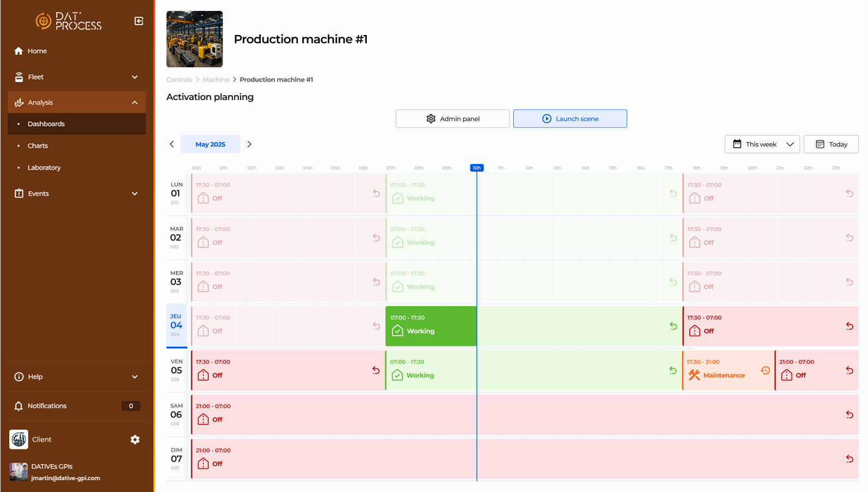Click the undo icon on Sunday's Off row
This screenshot has height=492, width=868.
coord(849,459)
